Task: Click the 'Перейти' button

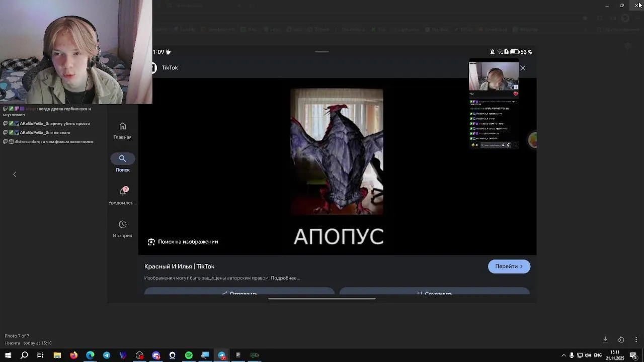Action: (509, 266)
